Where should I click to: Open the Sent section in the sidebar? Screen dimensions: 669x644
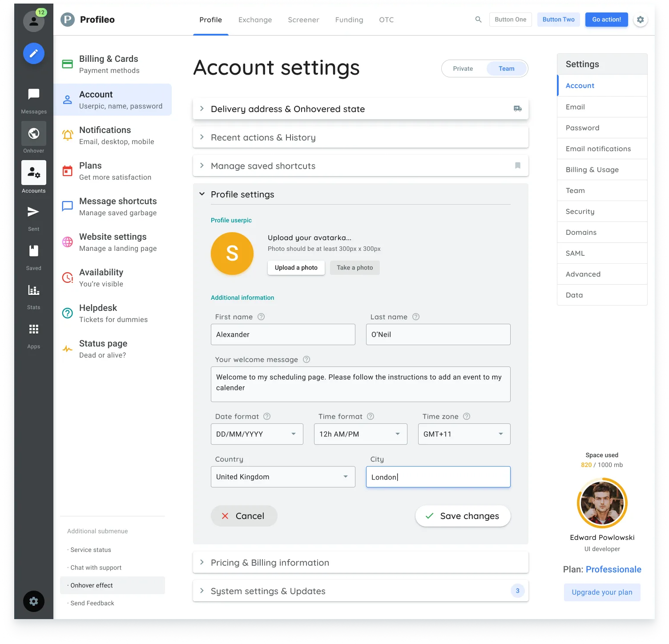click(x=33, y=212)
